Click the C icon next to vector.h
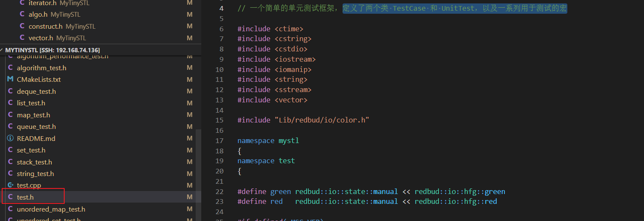 [x=22, y=38]
